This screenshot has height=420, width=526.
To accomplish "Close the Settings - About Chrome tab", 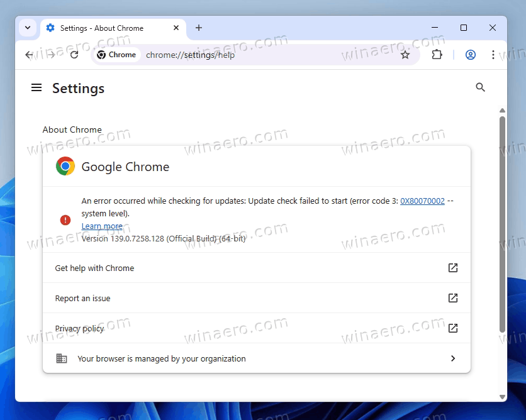I will (176, 28).
